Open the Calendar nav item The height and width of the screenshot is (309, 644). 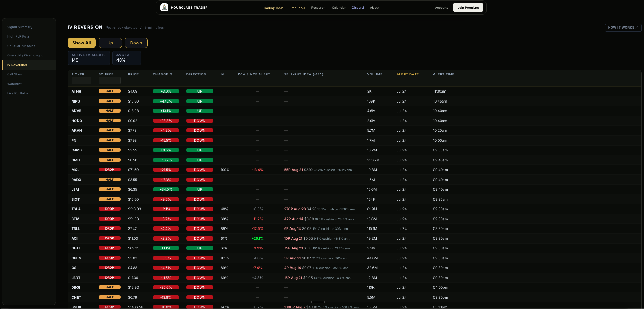point(338,8)
